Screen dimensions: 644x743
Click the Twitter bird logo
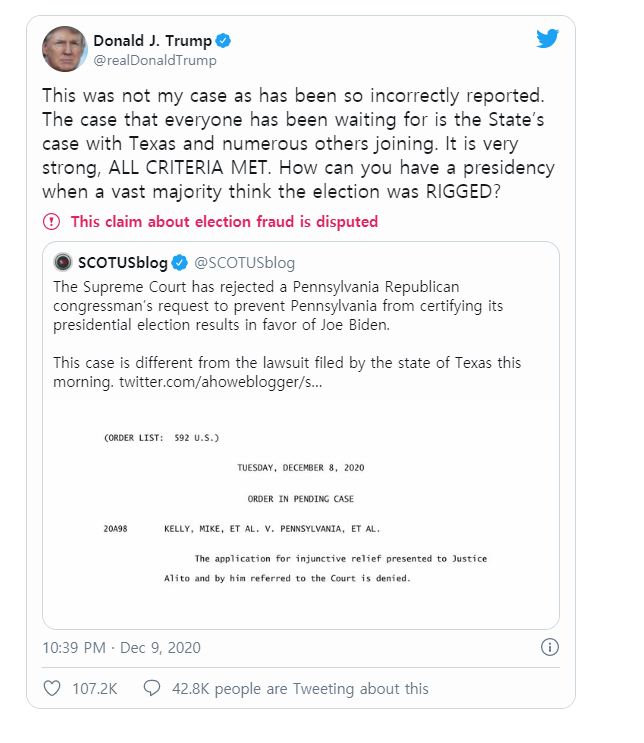point(547,38)
